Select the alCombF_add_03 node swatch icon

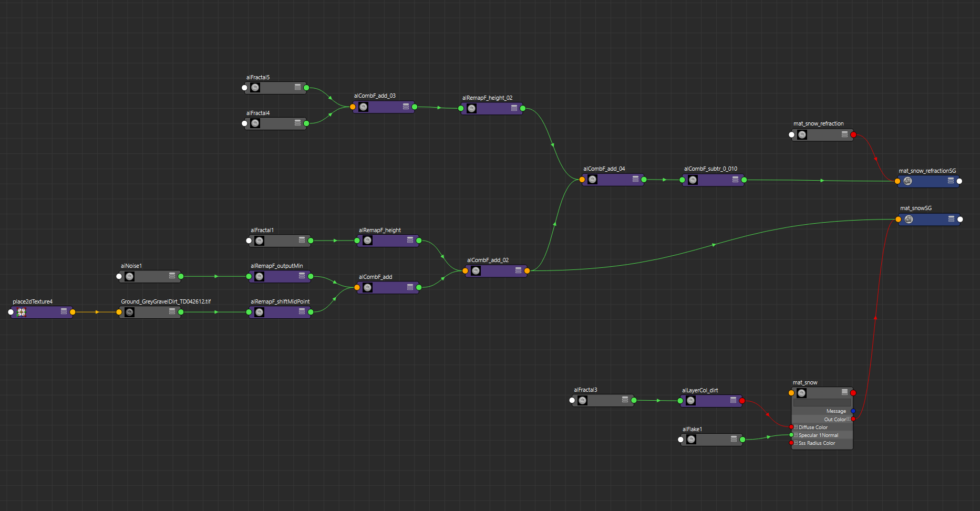click(x=364, y=107)
